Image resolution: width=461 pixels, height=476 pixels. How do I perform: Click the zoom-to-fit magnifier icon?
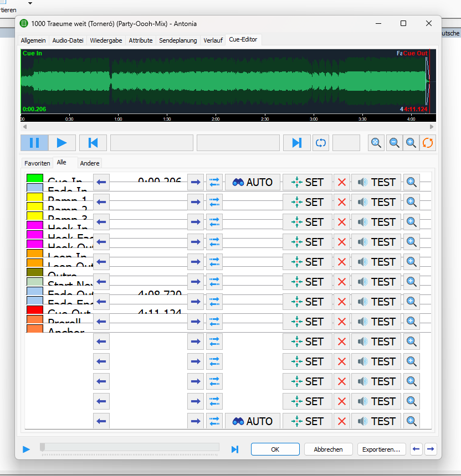[376, 143]
